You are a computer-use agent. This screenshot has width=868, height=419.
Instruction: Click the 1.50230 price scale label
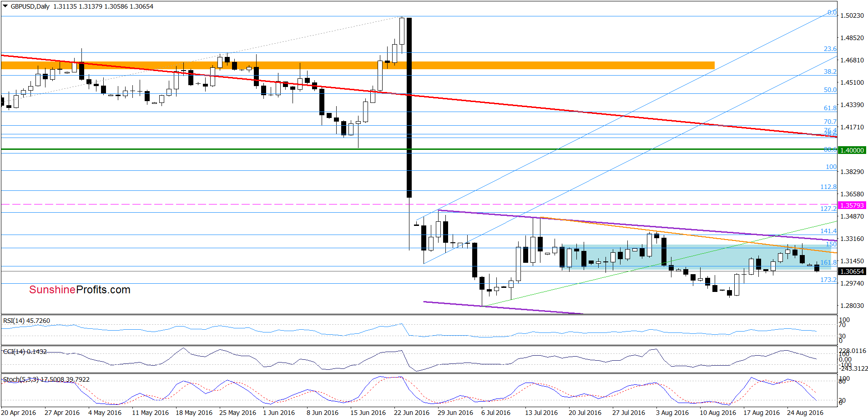point(852,15)
